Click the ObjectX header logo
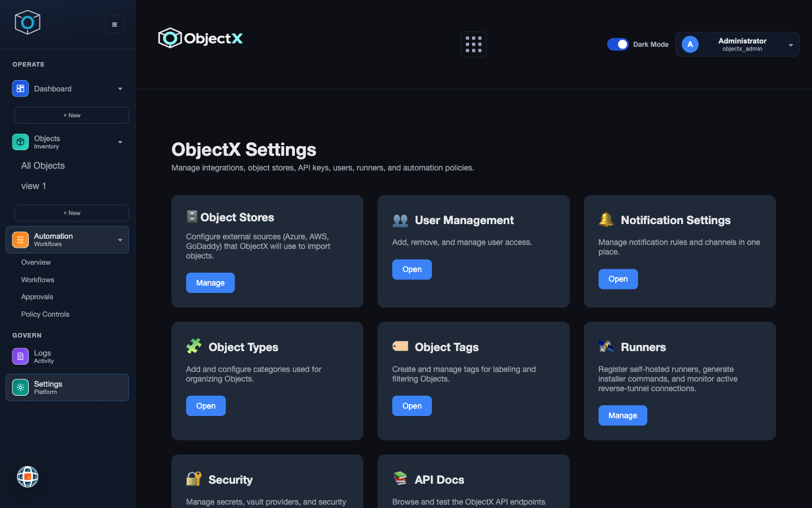The image size is (812, 508). 201,38
